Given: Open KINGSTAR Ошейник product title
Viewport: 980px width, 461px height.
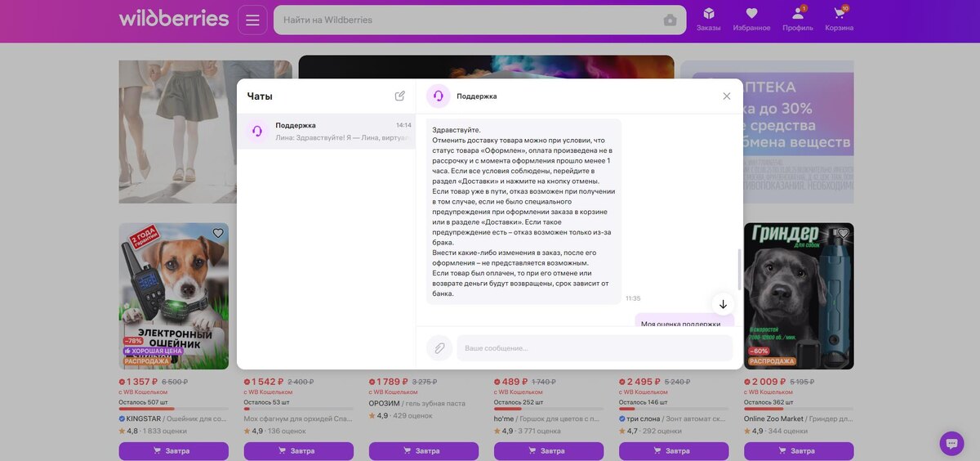Looking at the screenshot, I should click(x=174, y=419).
